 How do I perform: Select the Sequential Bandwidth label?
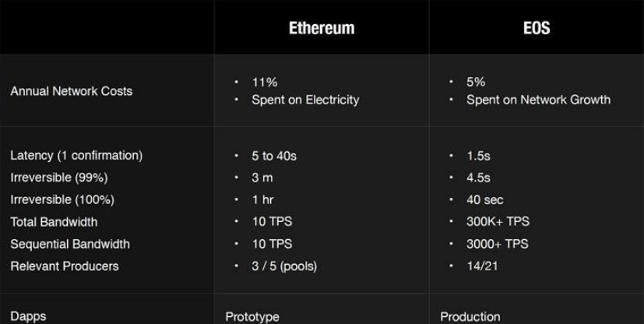(x=70, y=245)
